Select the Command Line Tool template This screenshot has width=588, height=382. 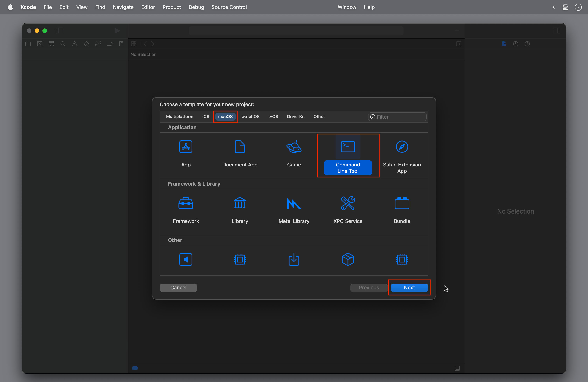(x=348, y=156)
